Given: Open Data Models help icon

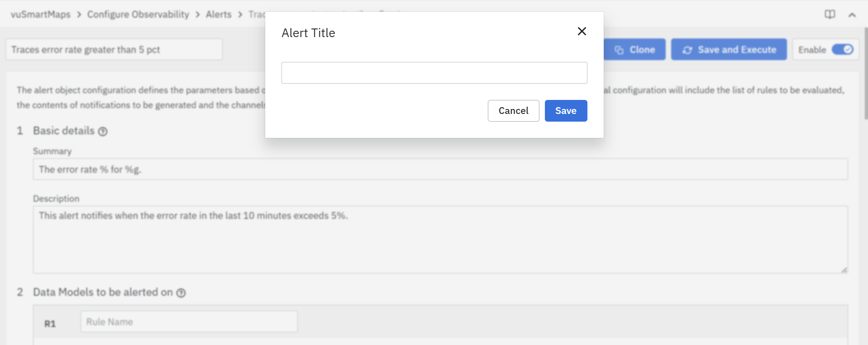Looking at the screenshot, I should (x=181, y=293).
